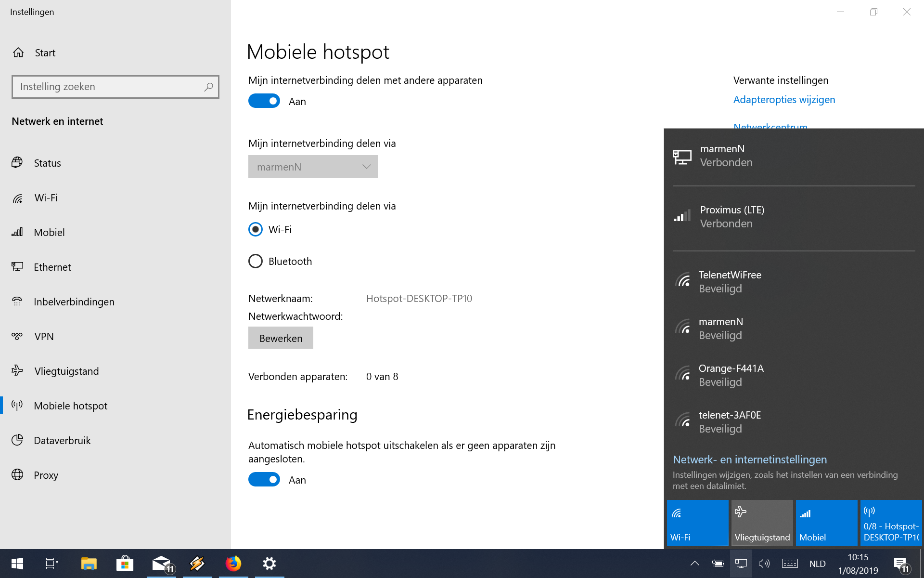The image size is (924, 578).
Task: Click the Bewerken button
Action: coord(281,338)
